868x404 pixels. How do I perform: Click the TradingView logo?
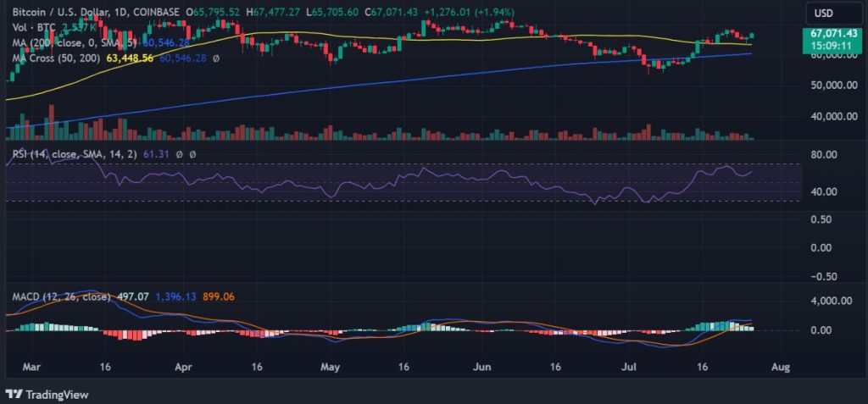coord(41,394)
